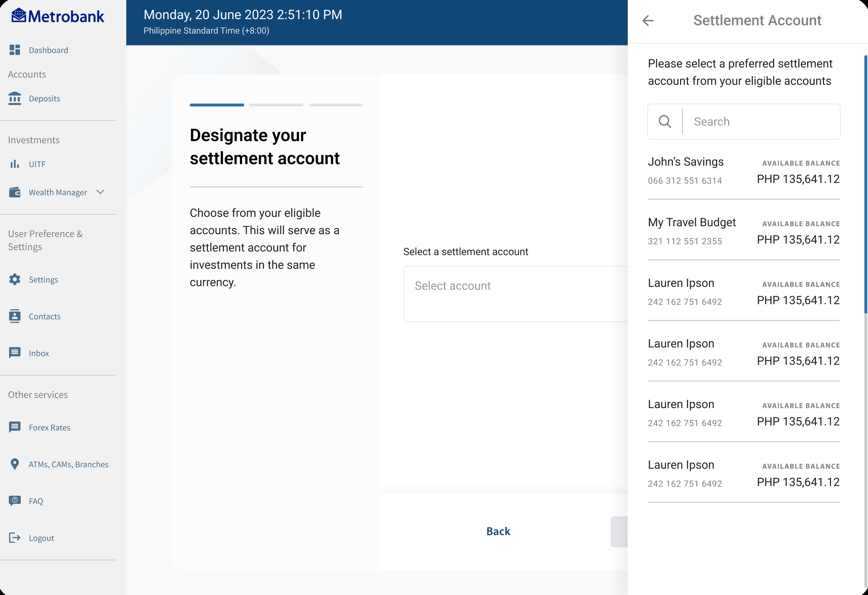
Task: Click the Search input field
Action: point(744,121)
